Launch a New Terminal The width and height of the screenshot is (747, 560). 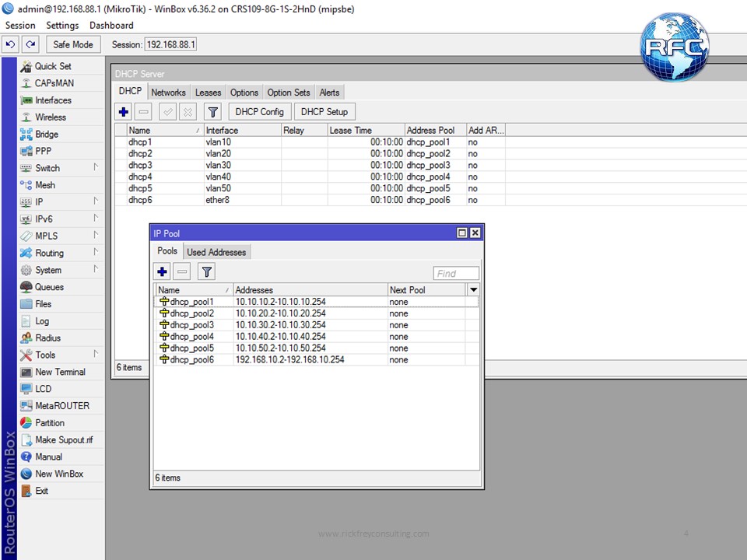pos(59,372)
